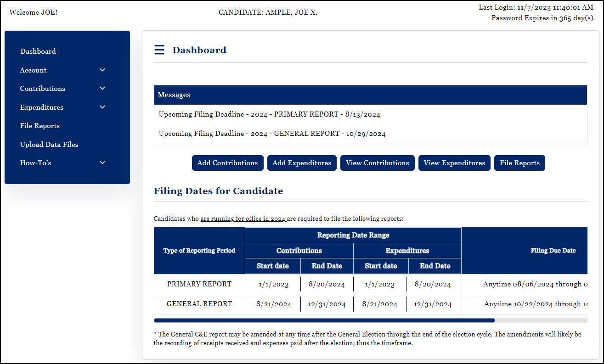Click the Messages panel header
Viewport: 604px width, 364px height.
tap(174, 95)
